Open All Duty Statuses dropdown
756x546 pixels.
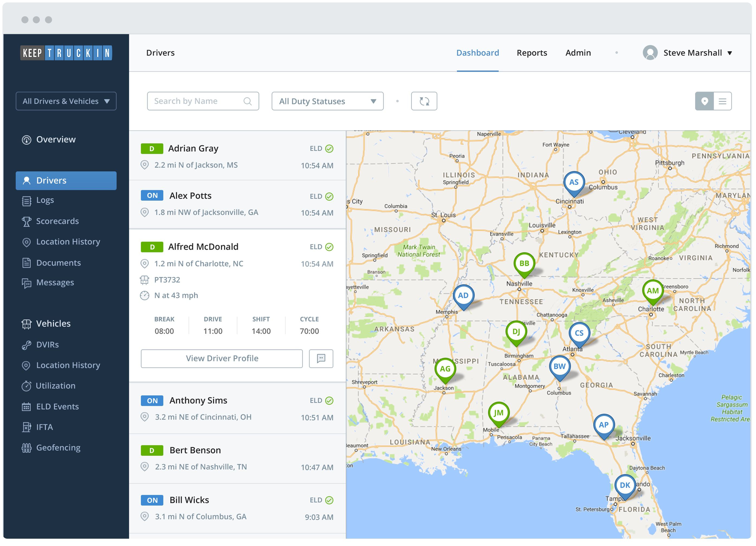point(327,101)
